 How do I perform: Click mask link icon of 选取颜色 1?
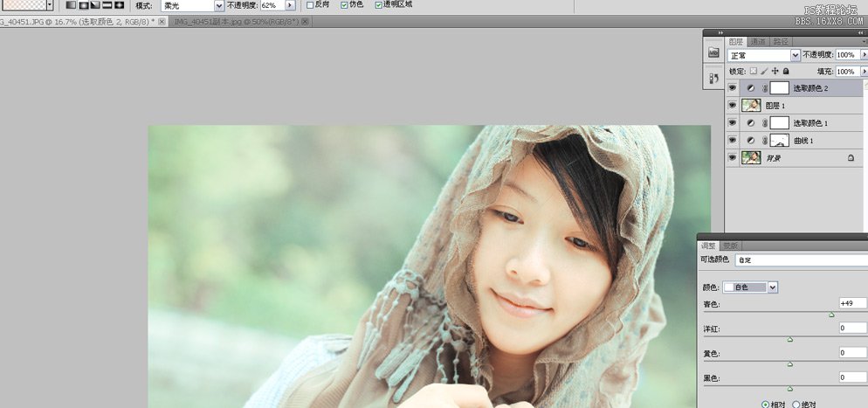[765, 123]
